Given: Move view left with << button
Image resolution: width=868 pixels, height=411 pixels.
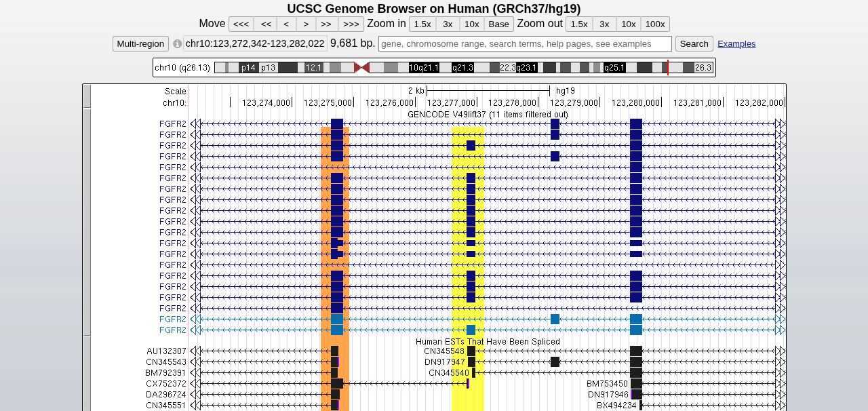Looking at the screenshot, I should coord(266,24).
